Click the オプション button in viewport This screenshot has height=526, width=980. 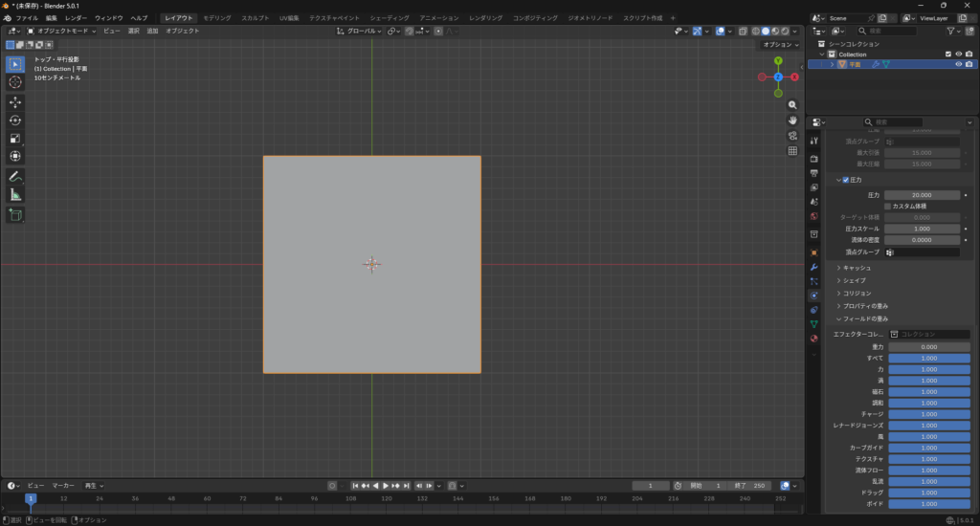780,45
